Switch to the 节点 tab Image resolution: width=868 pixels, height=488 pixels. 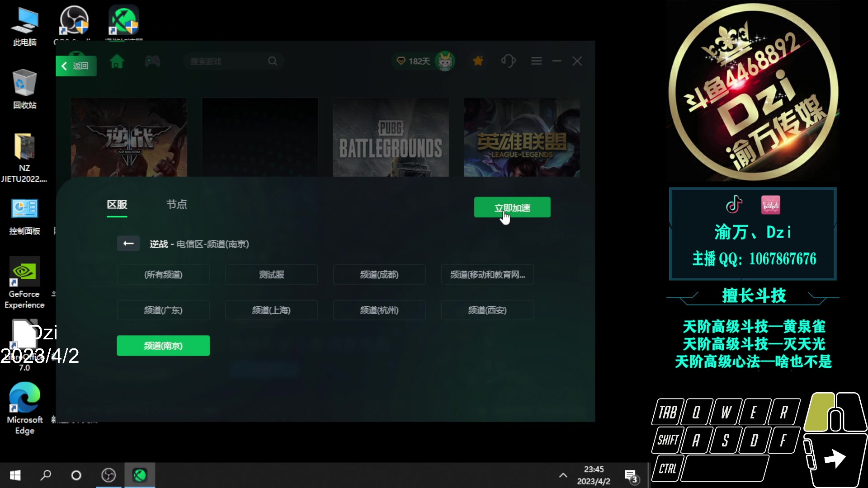coord(177,205)
